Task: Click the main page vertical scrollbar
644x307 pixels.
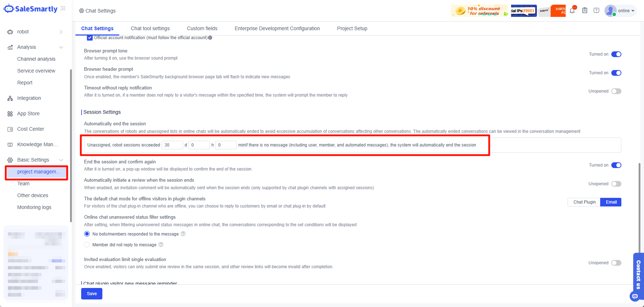Action: coord(639,208)
